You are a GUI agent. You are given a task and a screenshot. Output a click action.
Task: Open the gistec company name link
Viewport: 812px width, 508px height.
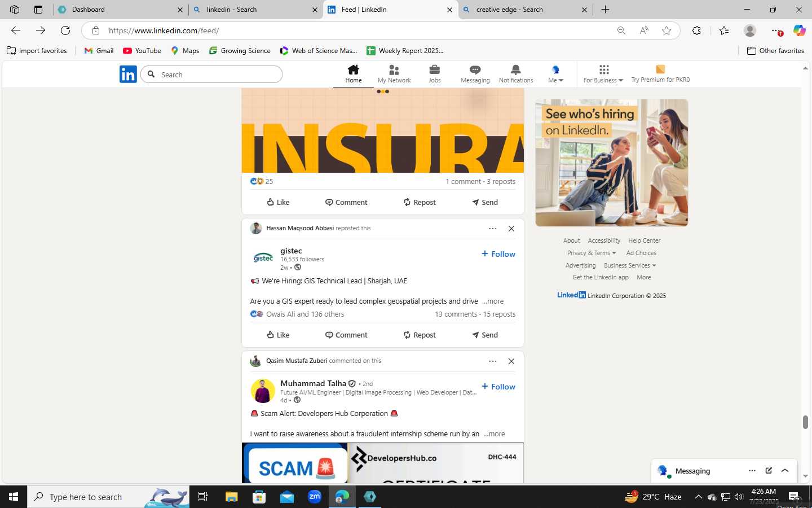[291, 251]
